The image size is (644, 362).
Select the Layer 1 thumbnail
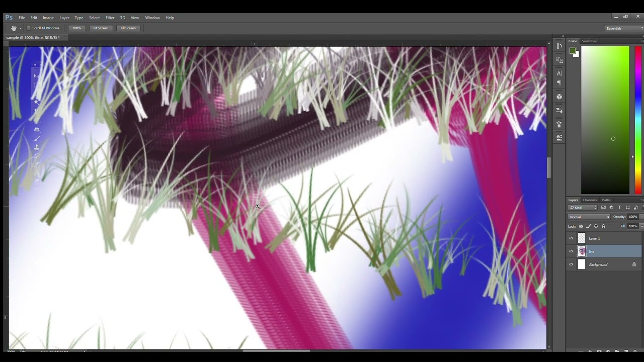coord(582,238)
